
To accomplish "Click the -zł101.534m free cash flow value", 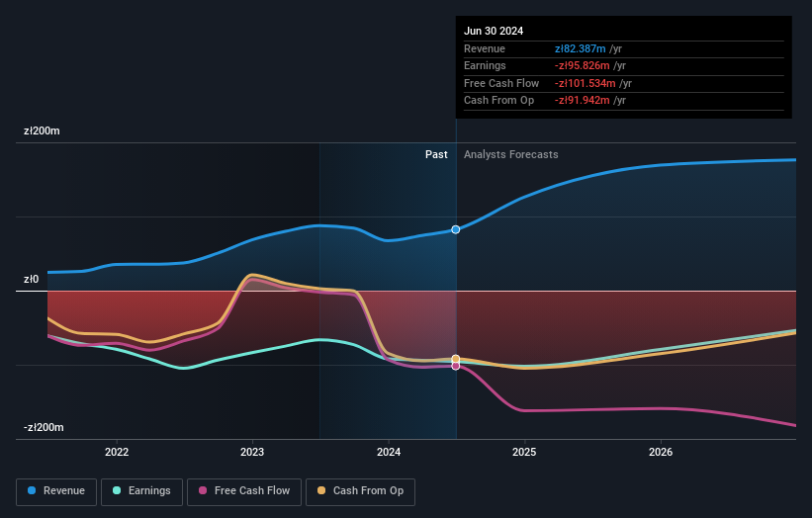I will [x=586, y=83].
